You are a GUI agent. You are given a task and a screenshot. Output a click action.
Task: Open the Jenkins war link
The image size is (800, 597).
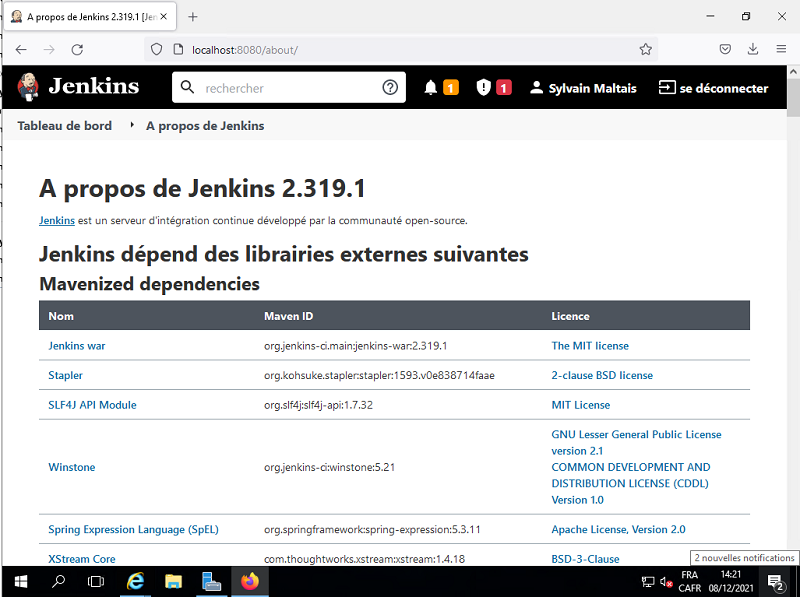coord(77,346)
